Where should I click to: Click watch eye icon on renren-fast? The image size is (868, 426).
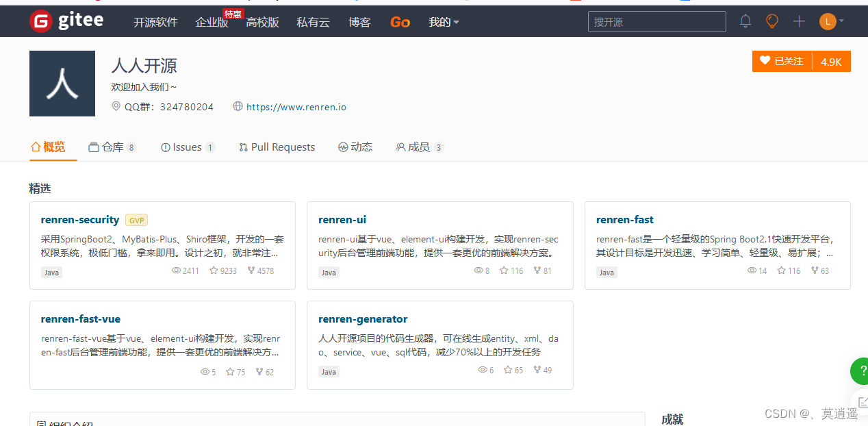(752, 271)
